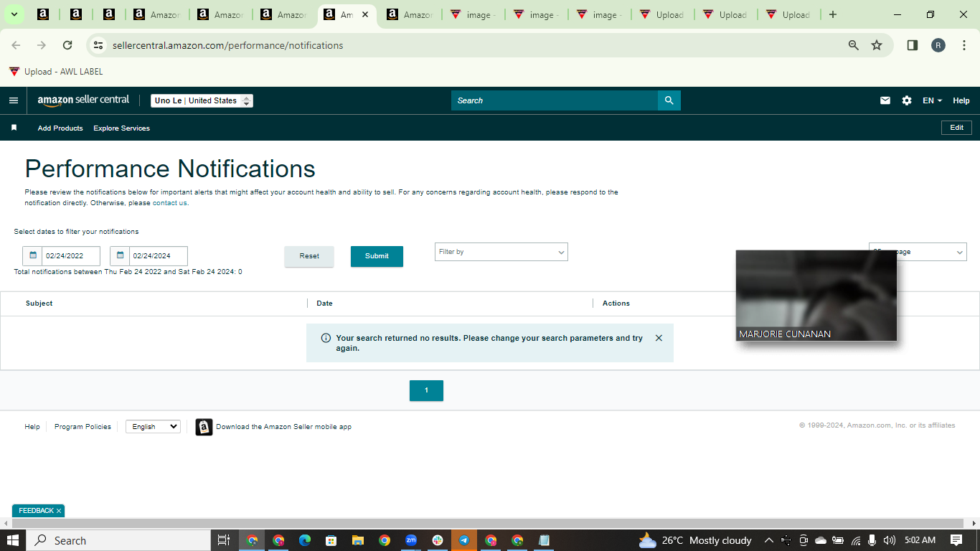The width and height of the screenshot is (980, 551).
Task: Open the Help link in top header
Action: pyautogui.click(x=961, y=100)
